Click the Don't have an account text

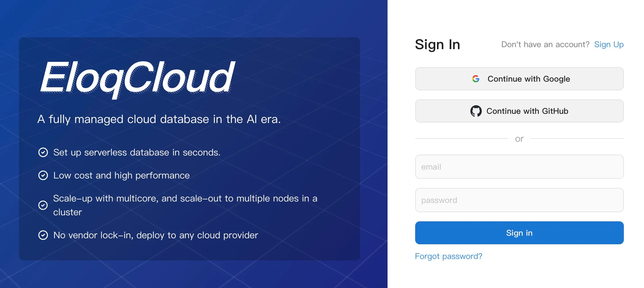tap(545, 44)
